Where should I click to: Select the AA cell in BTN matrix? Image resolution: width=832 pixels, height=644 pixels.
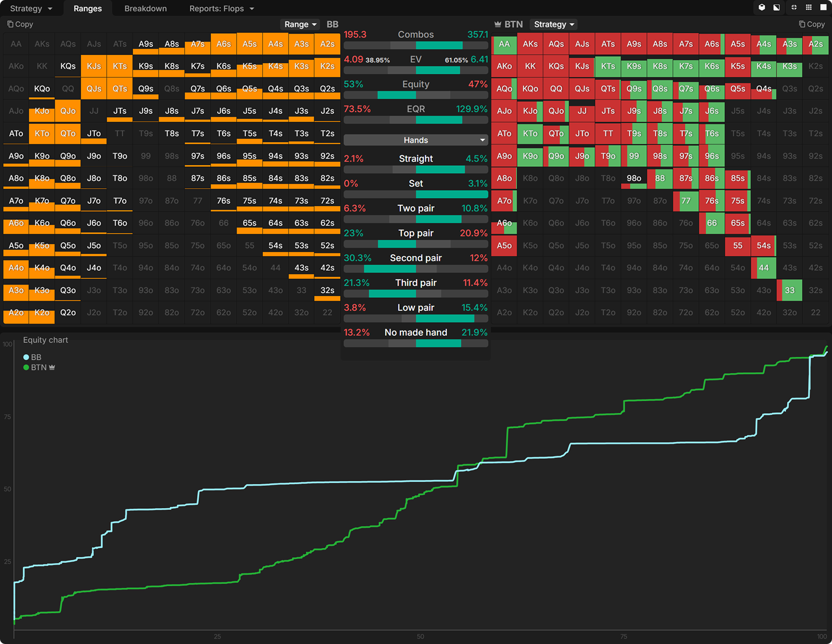tap(504, 44)
